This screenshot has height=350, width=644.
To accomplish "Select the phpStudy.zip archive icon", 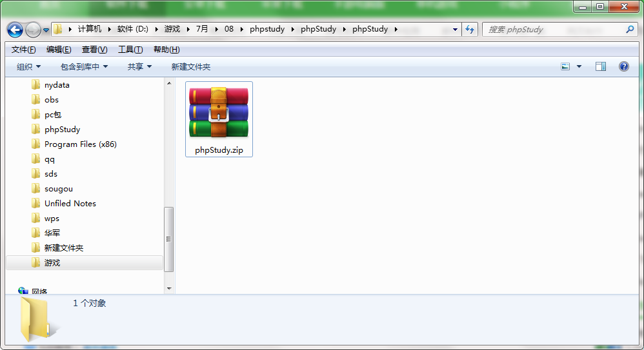I will pyautogui.click(x=219, y=112).
